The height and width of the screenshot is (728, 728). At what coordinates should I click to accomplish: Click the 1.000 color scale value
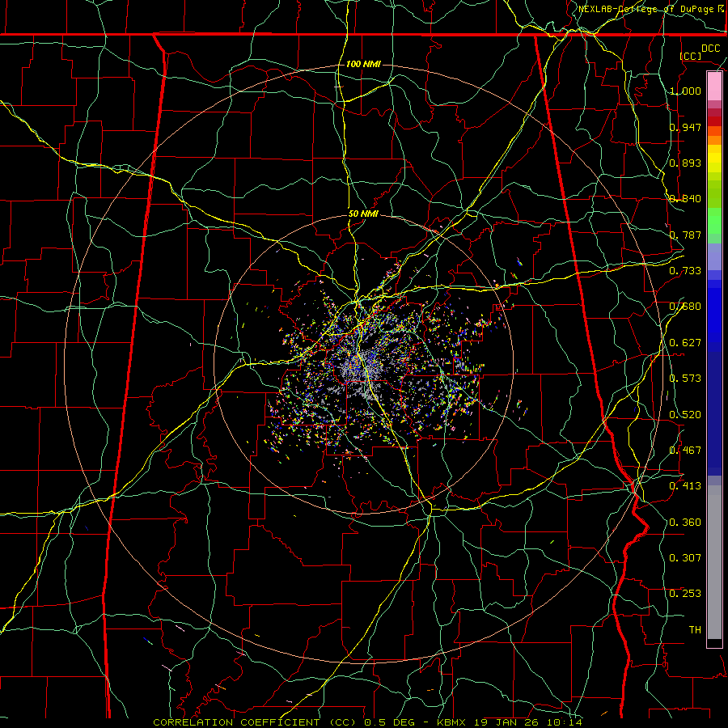pos(685,91)
